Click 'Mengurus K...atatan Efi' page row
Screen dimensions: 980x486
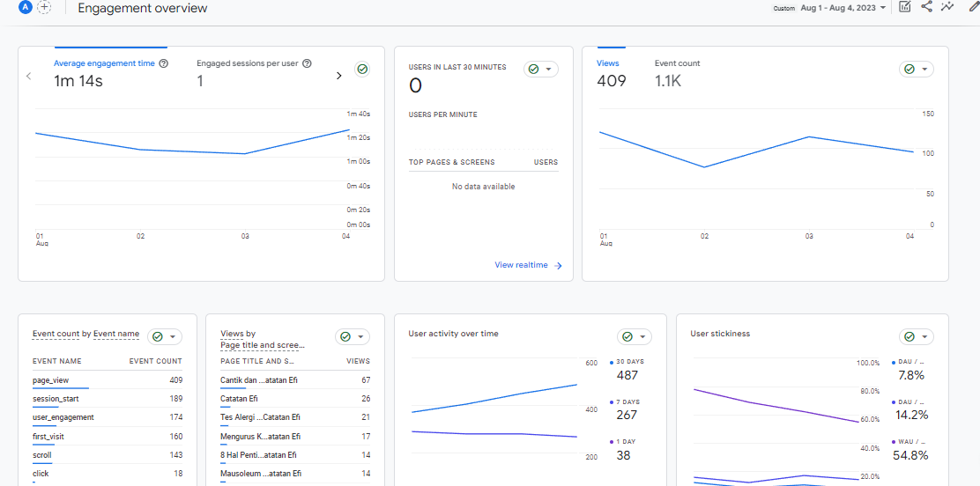tap(295, 436)
